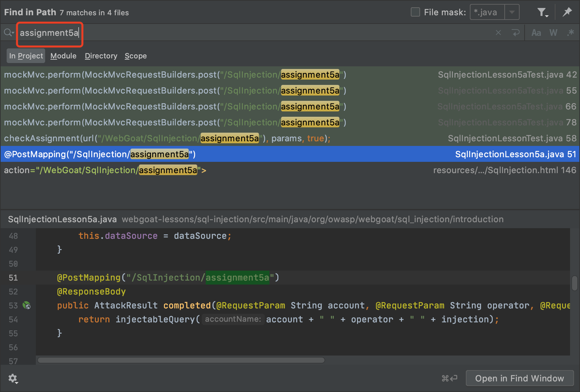Click the horizontal scrollbar in code preview
Viewport: 580px width, 392px height.
(x=181, y=360)
